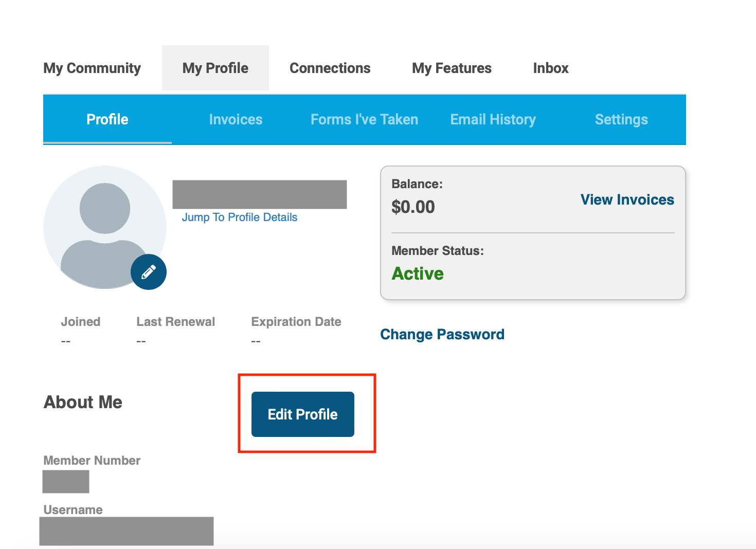Image resolution: width=756 pixels, height=549 pixels.
Task: Click the pencil edit icon on avatar
Action: click(x=149, y=272)
